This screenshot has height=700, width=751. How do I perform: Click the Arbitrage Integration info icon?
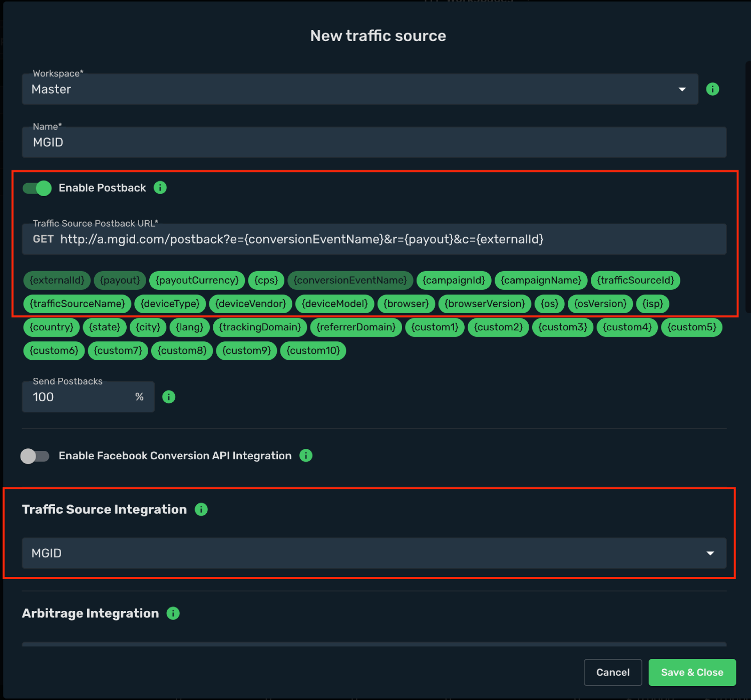click(x=173, y=613)
